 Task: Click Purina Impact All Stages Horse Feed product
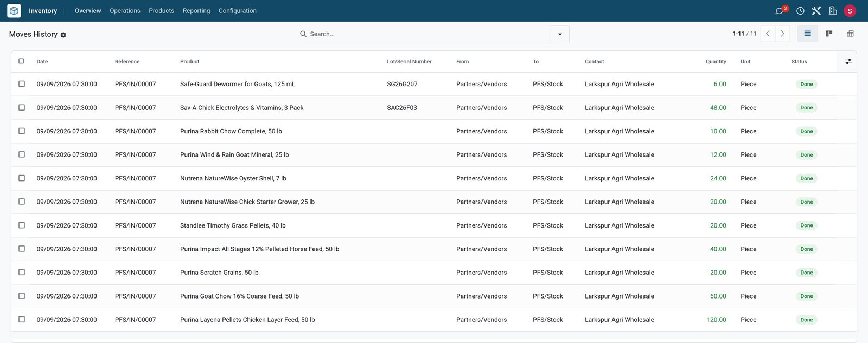coord(260,249)
